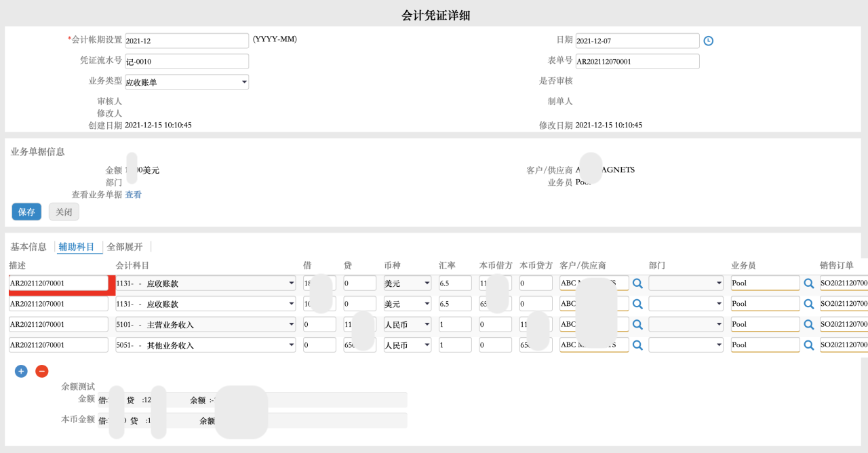Click customer search magnifier in first row

637,283
